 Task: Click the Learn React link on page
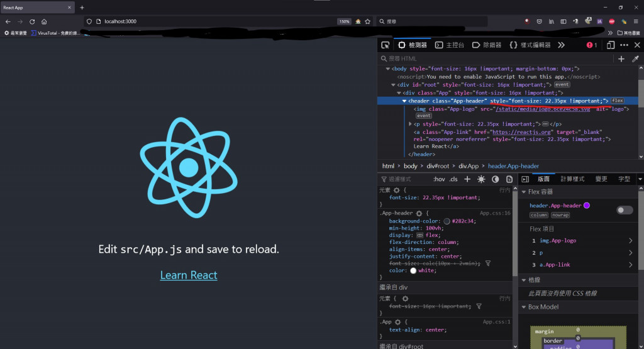click(x=189, y=275)
